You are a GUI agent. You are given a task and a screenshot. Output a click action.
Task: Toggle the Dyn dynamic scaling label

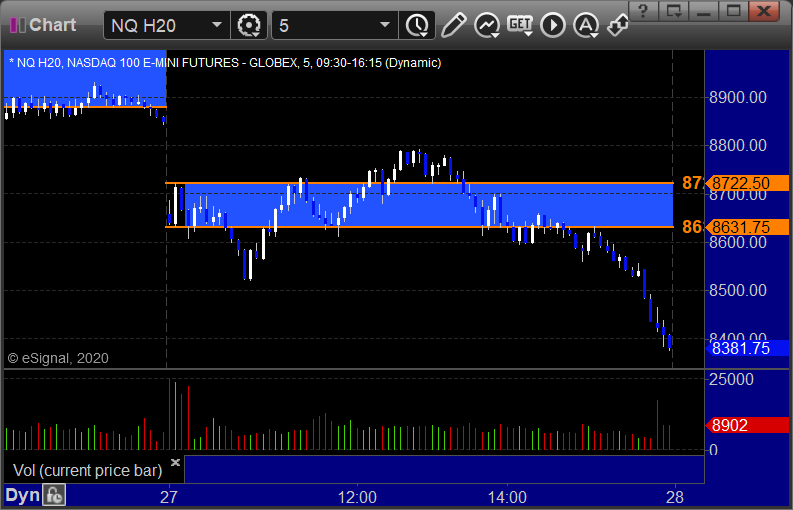[x=22, y=496]
